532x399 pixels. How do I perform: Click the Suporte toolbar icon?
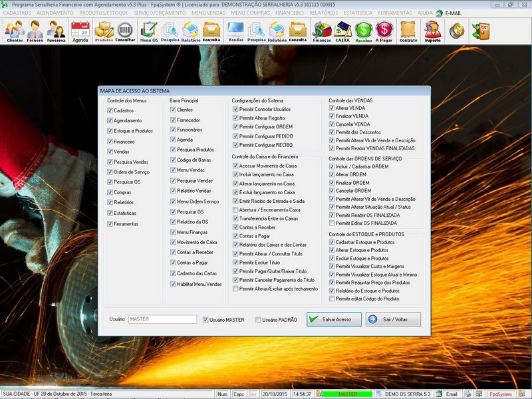pyautogui.click(x=432, y=31)
